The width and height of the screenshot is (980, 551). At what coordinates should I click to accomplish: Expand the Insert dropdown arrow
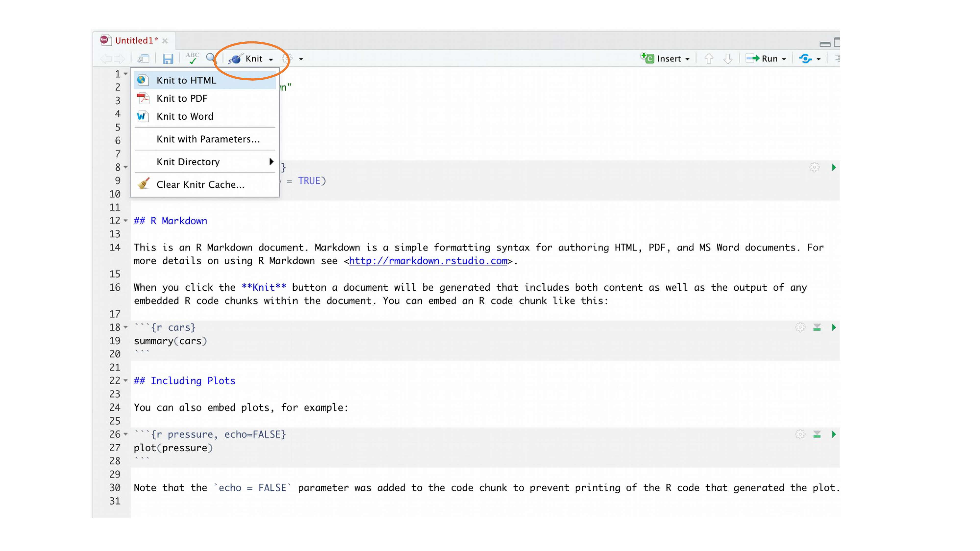tap(687, 59)
